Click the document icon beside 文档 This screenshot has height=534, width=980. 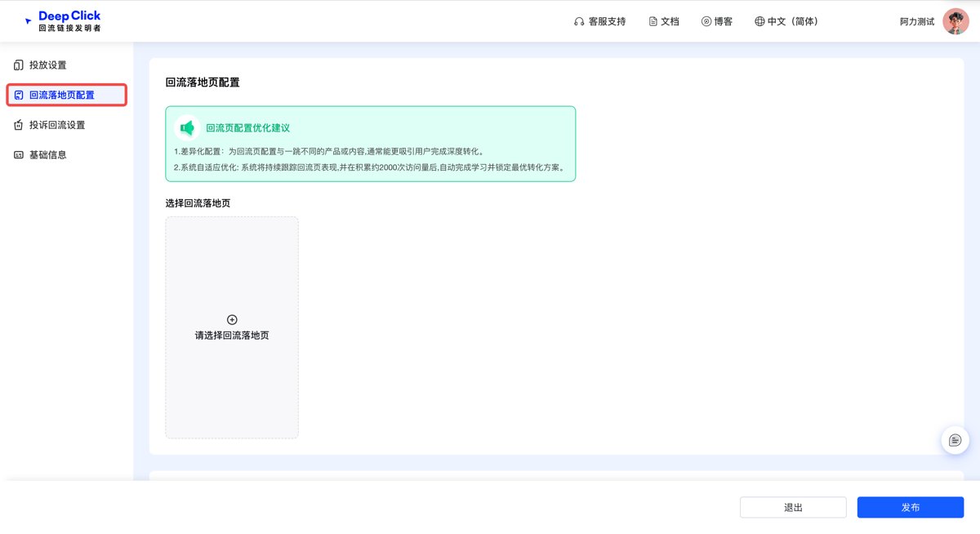(653, 22)
